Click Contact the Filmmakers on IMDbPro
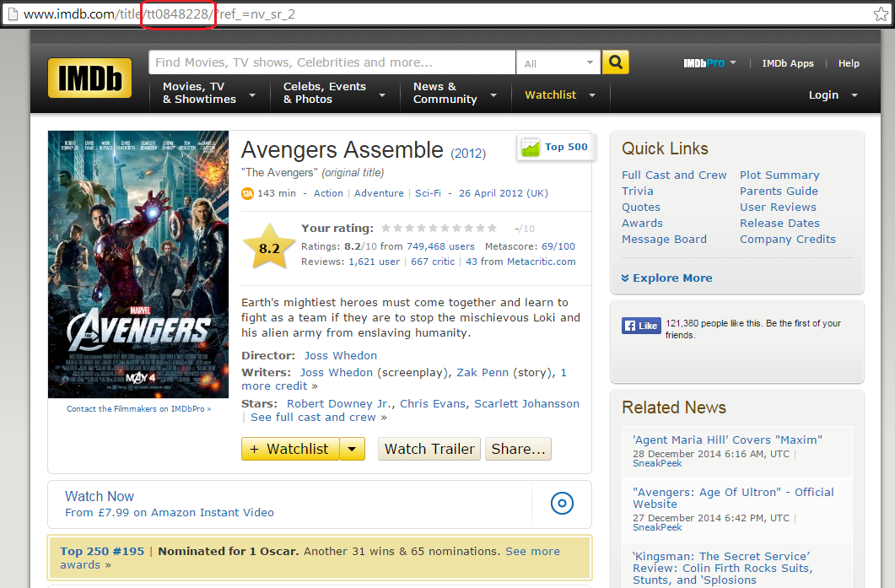This screenshot has height=588, width=895. click(x=138, y=409)
